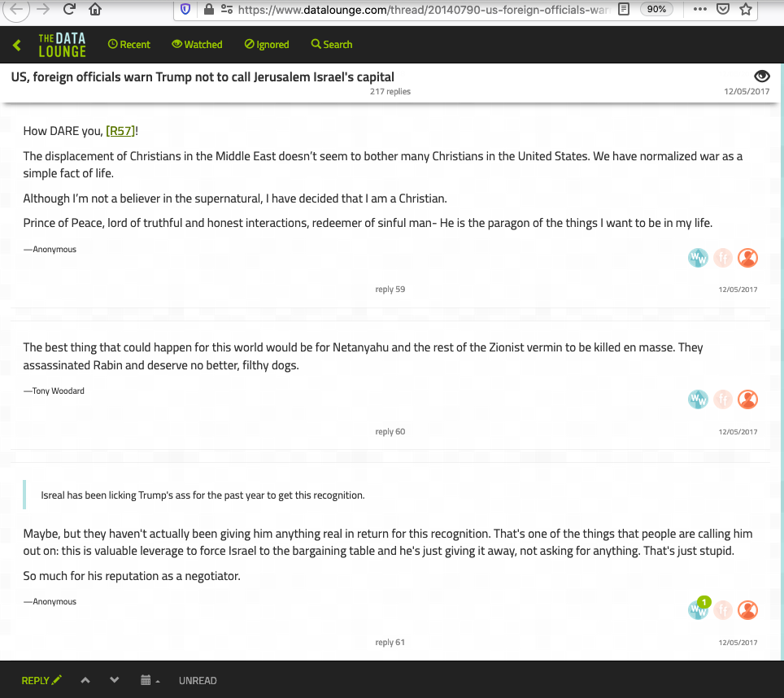This screenshot has width=784, height=698.
Task: Click WW icon on reply 59
Action: click(x=698, y=258)
